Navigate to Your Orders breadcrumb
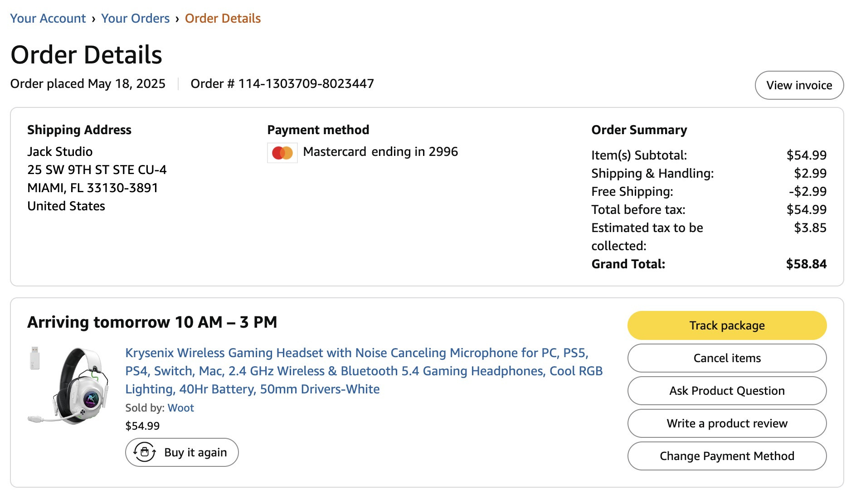856x504 pixels. [135, 18]
